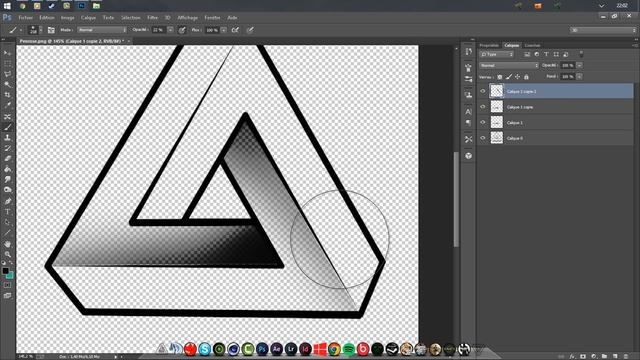Toggle pressure for opacity button
This screenshot has width=640, height=360.
click(x=182, y=30)
